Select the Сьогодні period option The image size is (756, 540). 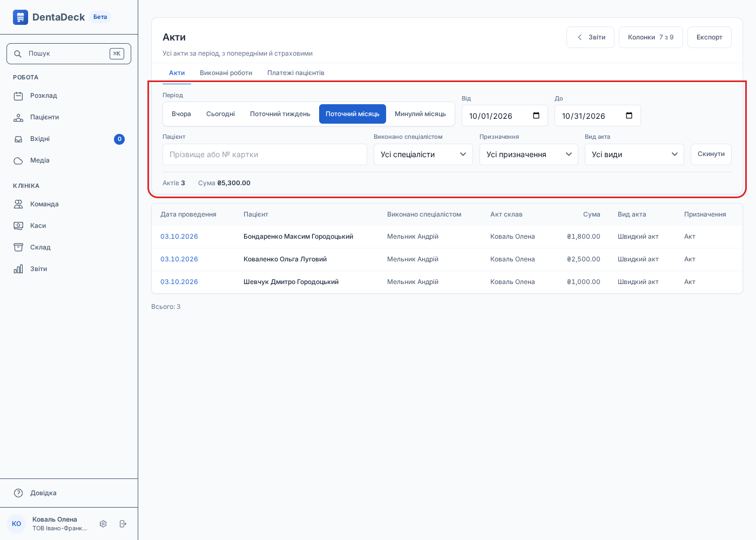[x=220, y=114]
